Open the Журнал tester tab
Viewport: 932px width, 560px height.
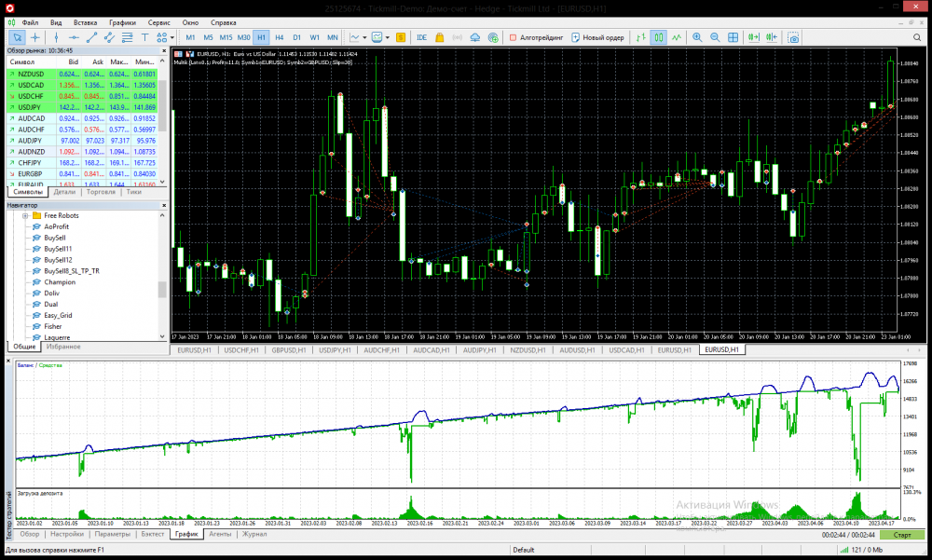[254, 535]
